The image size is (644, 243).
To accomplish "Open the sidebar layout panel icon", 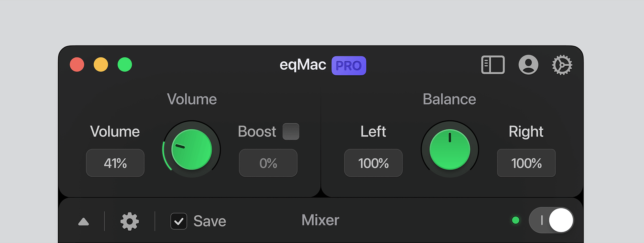I will point(493,65).
